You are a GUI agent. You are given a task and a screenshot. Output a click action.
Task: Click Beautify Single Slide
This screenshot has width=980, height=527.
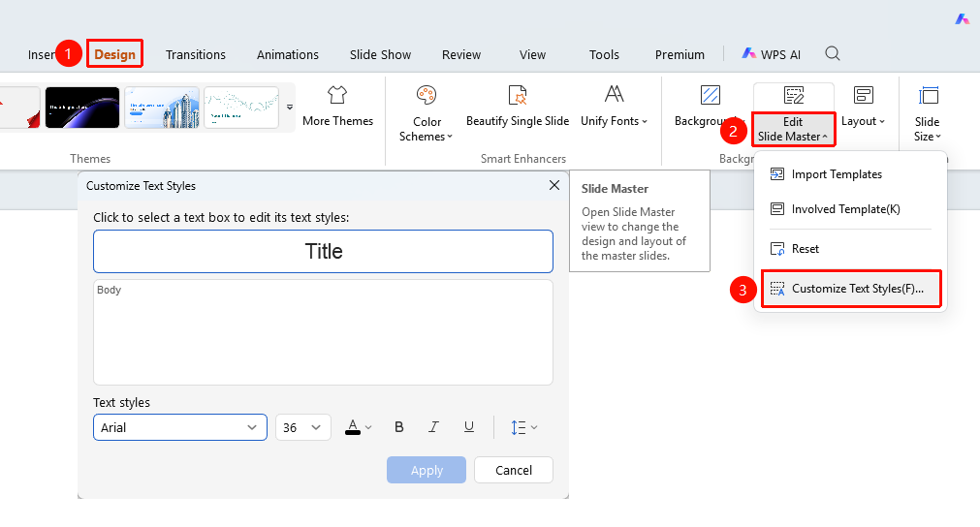point(518,107)
